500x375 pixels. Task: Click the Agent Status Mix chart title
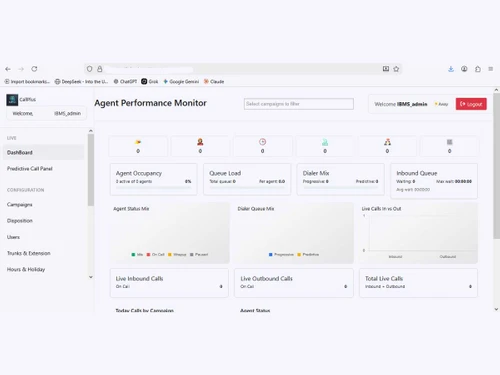tap(131, 209)
